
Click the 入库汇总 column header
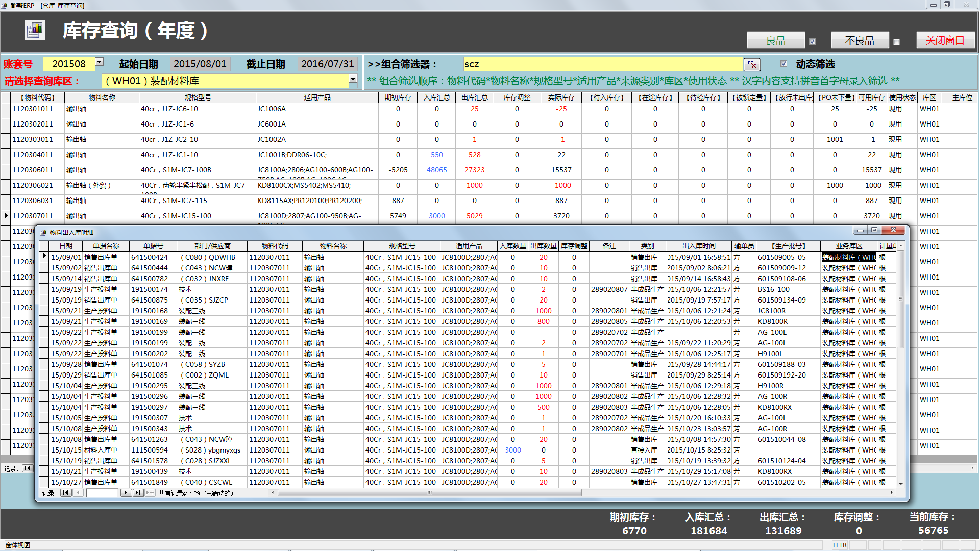pyautogui.click(x=437, y=97)
